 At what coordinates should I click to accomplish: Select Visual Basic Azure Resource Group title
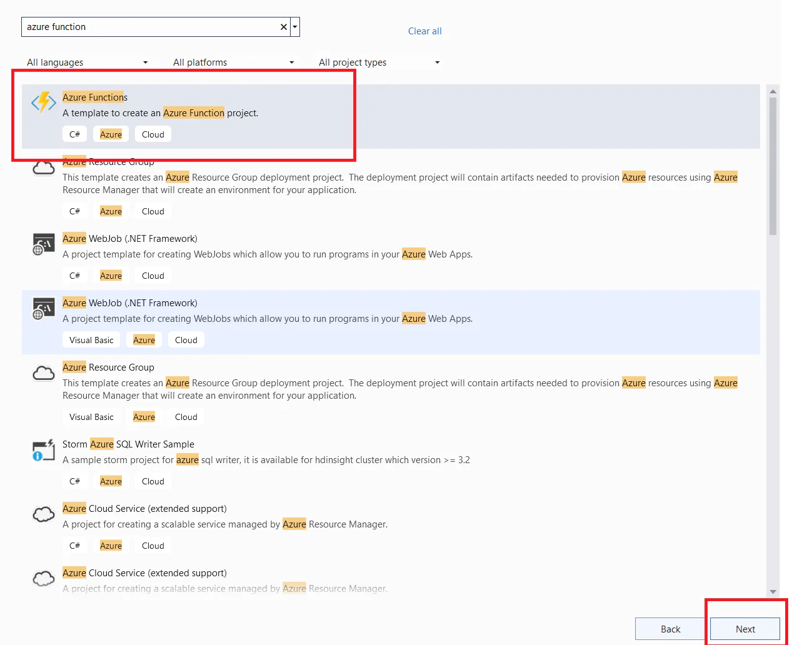(x=108, y=367)
